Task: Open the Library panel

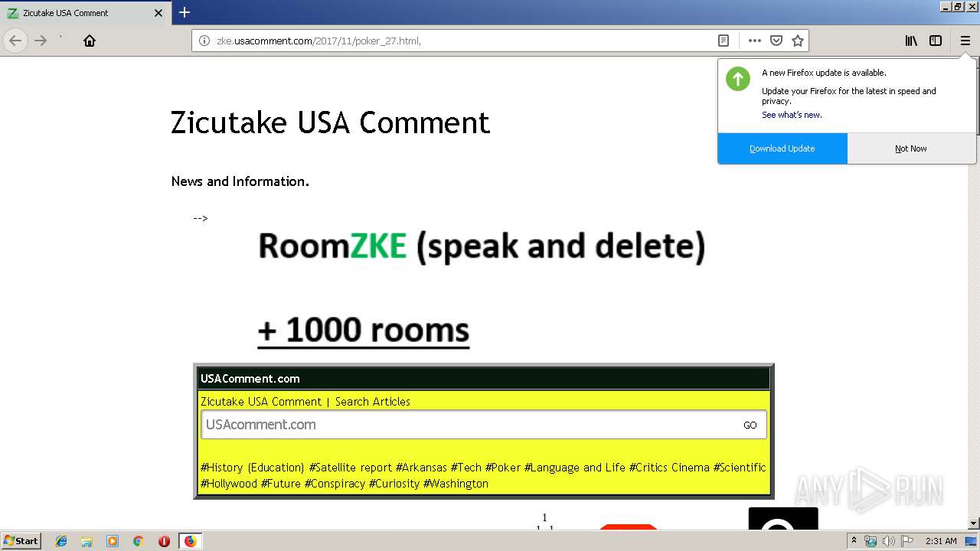Action: [x=911, y=41]
